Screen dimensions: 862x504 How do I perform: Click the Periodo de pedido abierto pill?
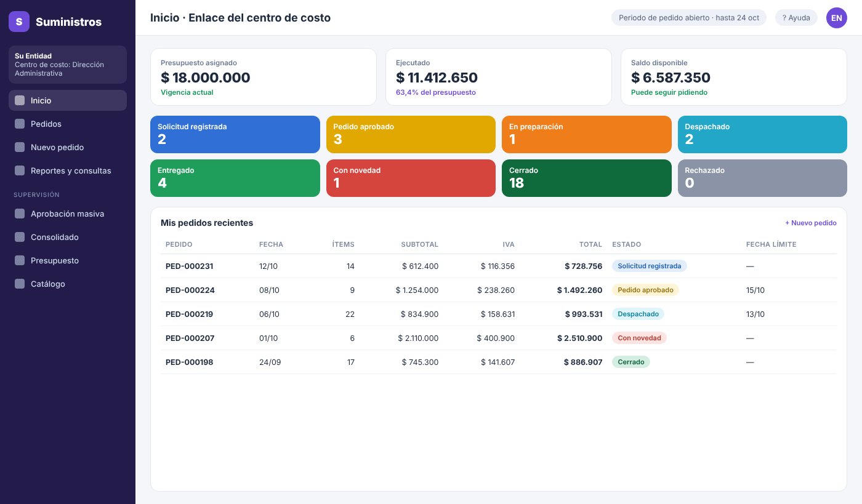(x=688, y=18)
